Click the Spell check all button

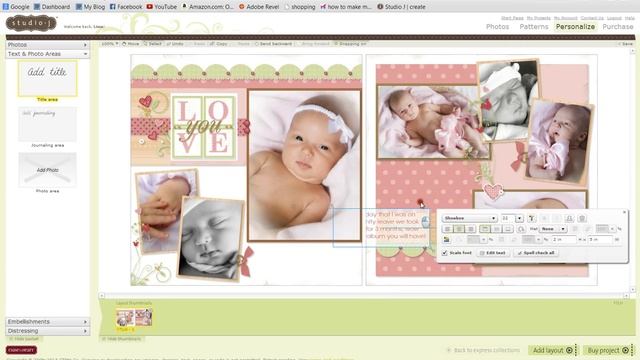tap(536, 253)
